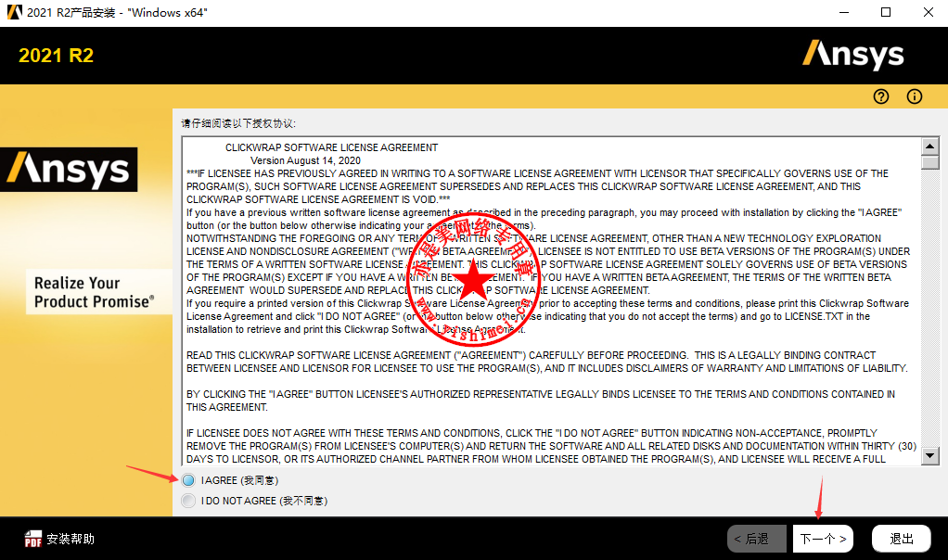Viewport: 948px width, 560px height.
Task: Click the 下一个 > button
Action: point(823,539)
